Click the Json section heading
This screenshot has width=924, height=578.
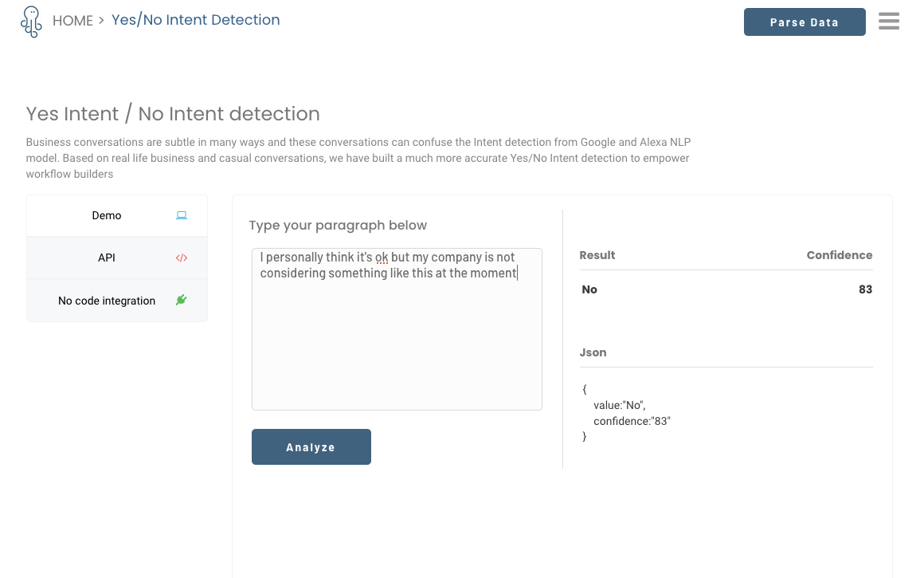tap(593, 352)
